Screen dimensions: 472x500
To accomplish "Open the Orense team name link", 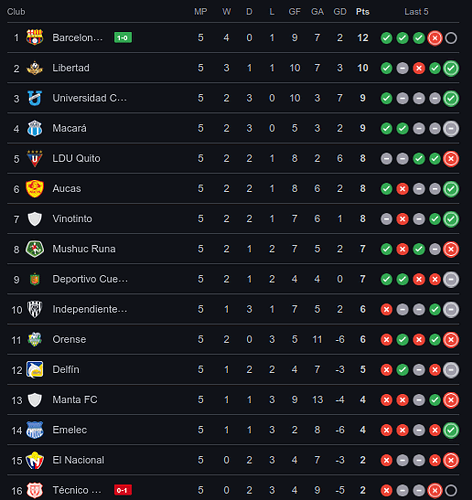I will [x=69, y=339].
